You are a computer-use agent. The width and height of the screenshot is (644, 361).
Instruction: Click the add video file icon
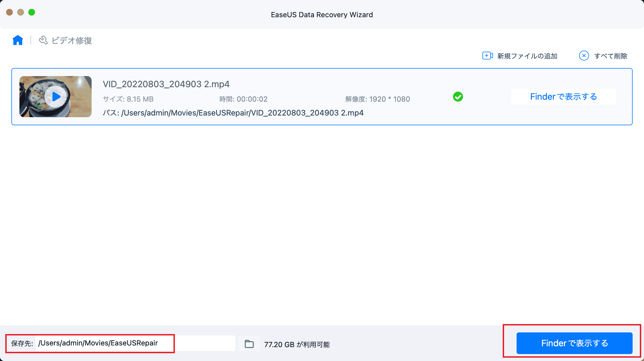click(487, 56)
